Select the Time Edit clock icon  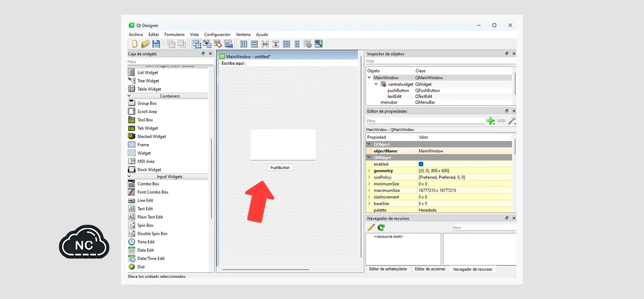(x=132, y=242)
